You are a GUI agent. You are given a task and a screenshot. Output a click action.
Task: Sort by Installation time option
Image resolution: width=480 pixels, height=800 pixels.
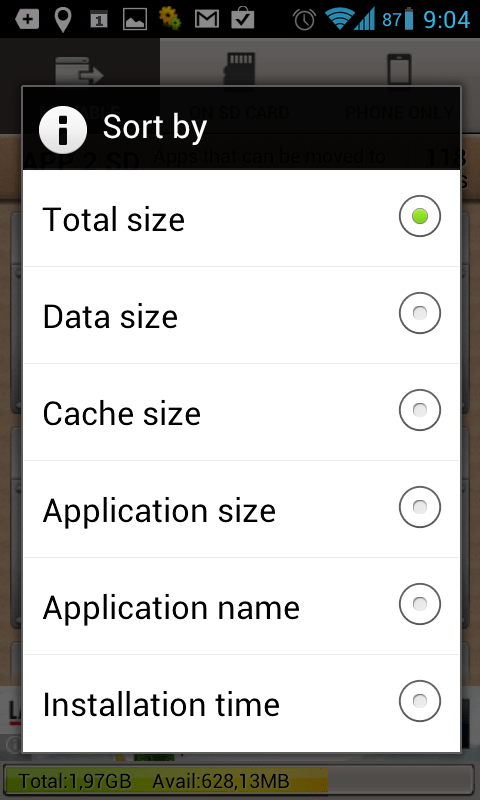241,703
